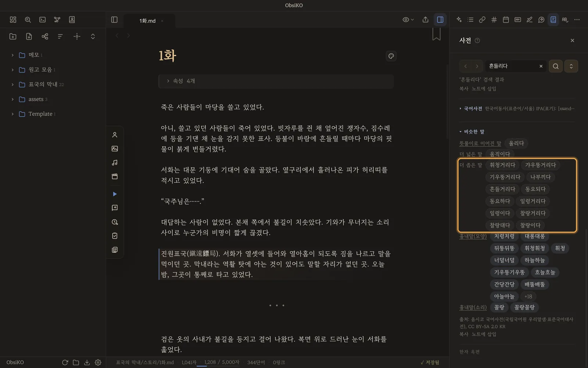Click the clipboard check icon
This screenshot has height=368, width=588.
point(115,236)
